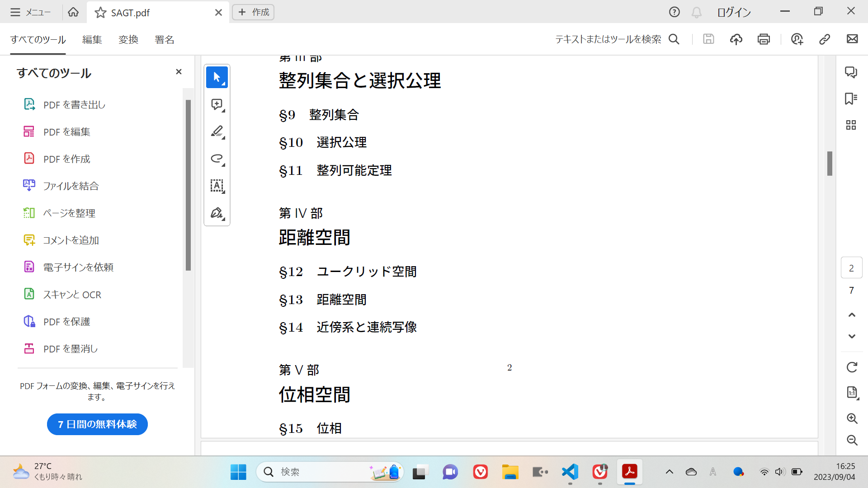Go to next page with down chevron

coord(852,336)
